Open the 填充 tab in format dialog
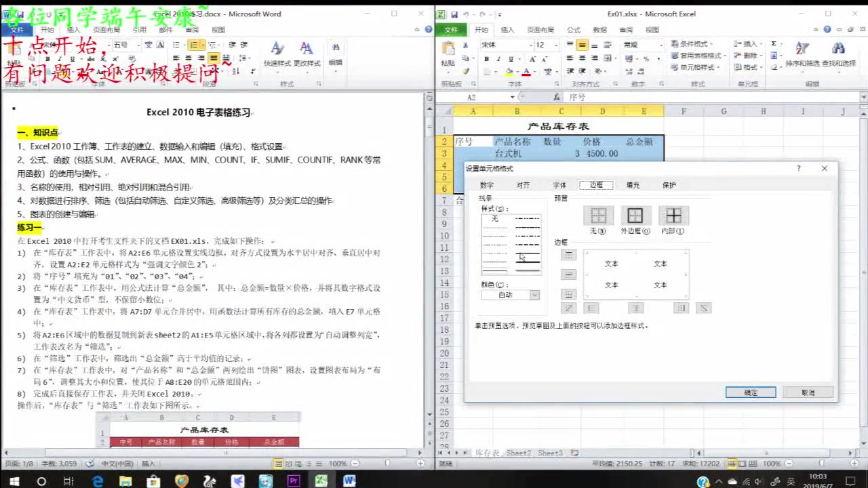 point(633,185)
